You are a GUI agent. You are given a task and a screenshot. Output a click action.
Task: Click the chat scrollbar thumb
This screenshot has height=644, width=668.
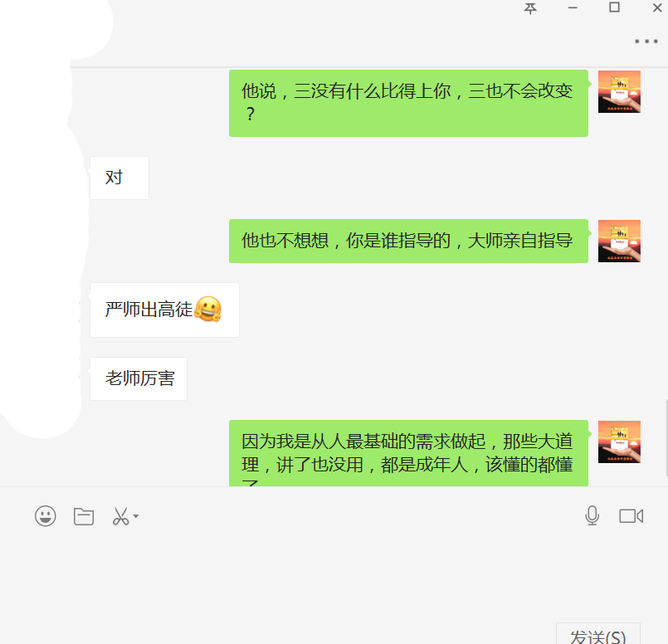(x=666, y=438)
